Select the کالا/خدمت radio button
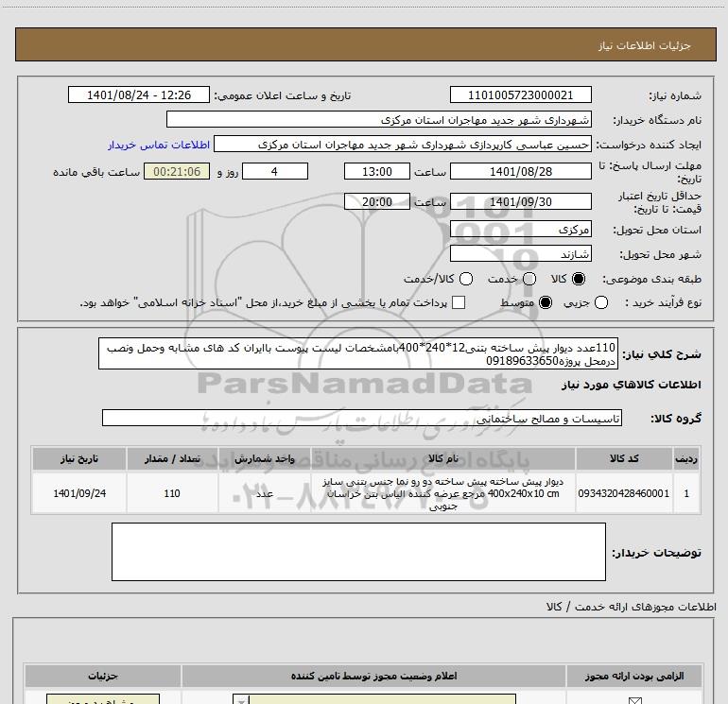 pos(466,279)
